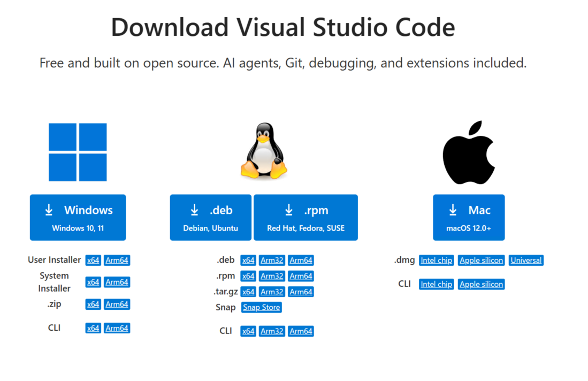
Task: Click the "User Installer" row label
Action: click(55, 260)
